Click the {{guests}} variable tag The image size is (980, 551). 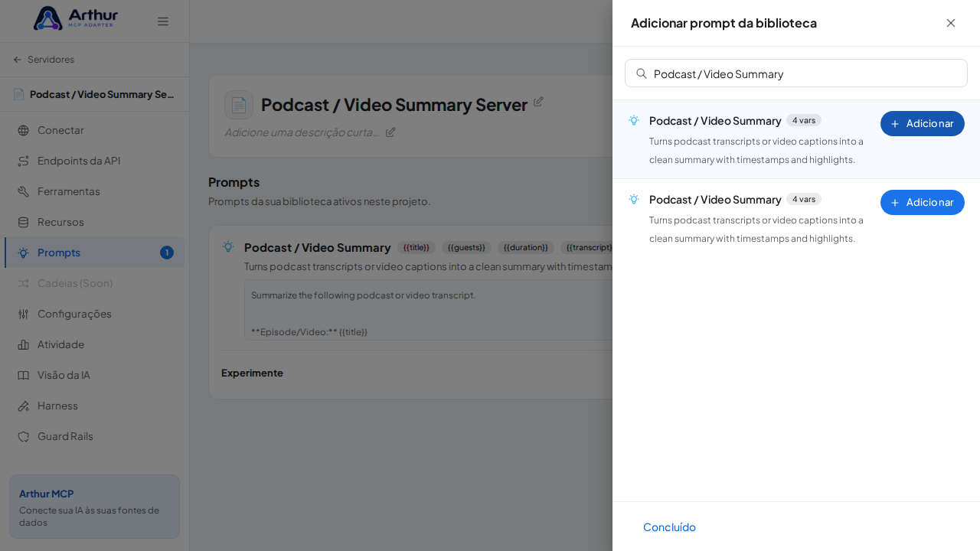(x=466, y=247)
